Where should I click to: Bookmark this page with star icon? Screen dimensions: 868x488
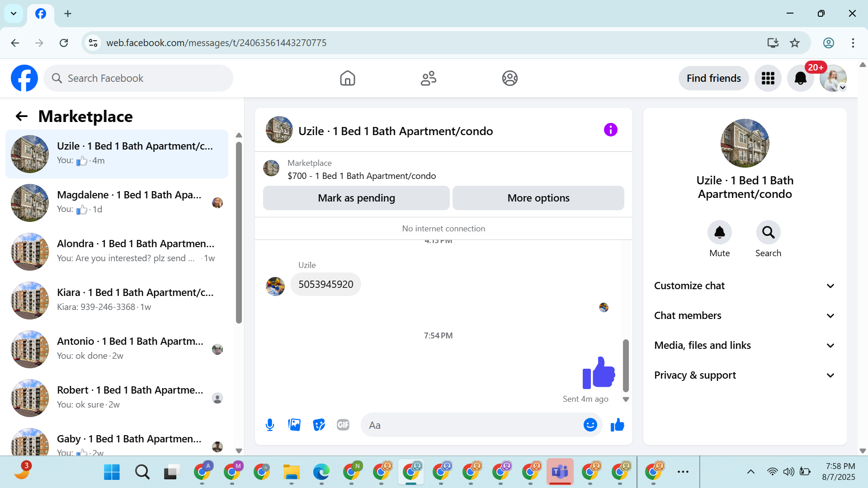click(794, 43)
